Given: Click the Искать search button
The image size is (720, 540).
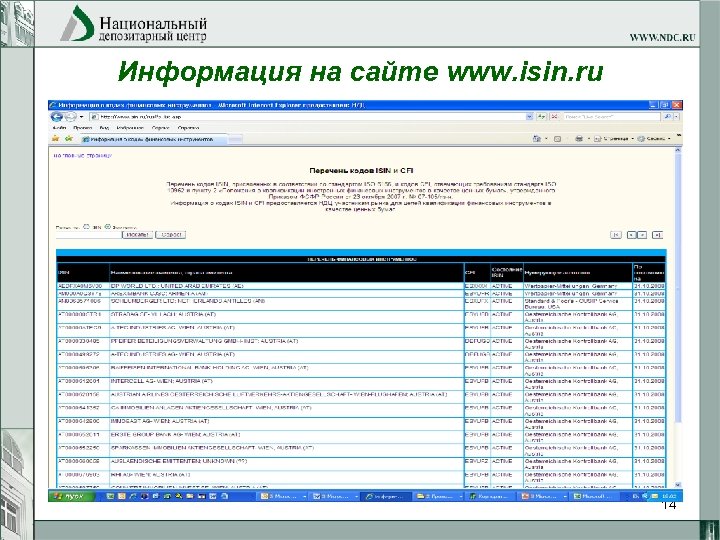Looking at the screenshot, I should click(137, 235).
